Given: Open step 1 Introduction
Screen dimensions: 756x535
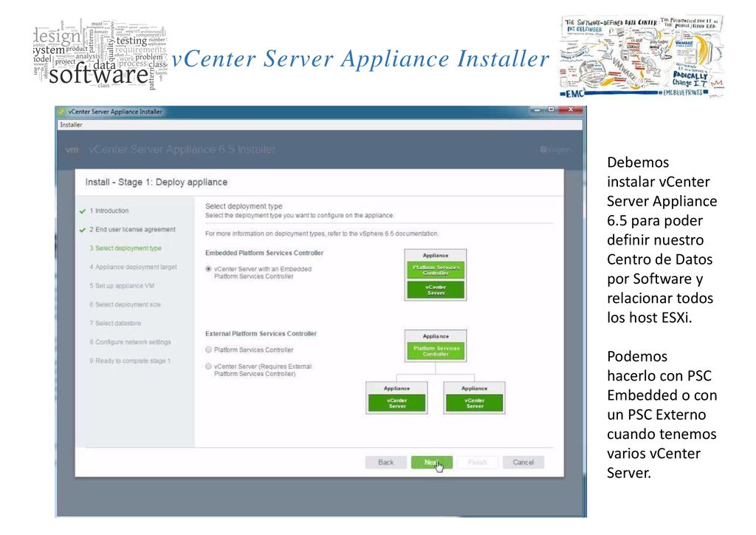Looking at the screenshot, I should [x=109, y=211].
